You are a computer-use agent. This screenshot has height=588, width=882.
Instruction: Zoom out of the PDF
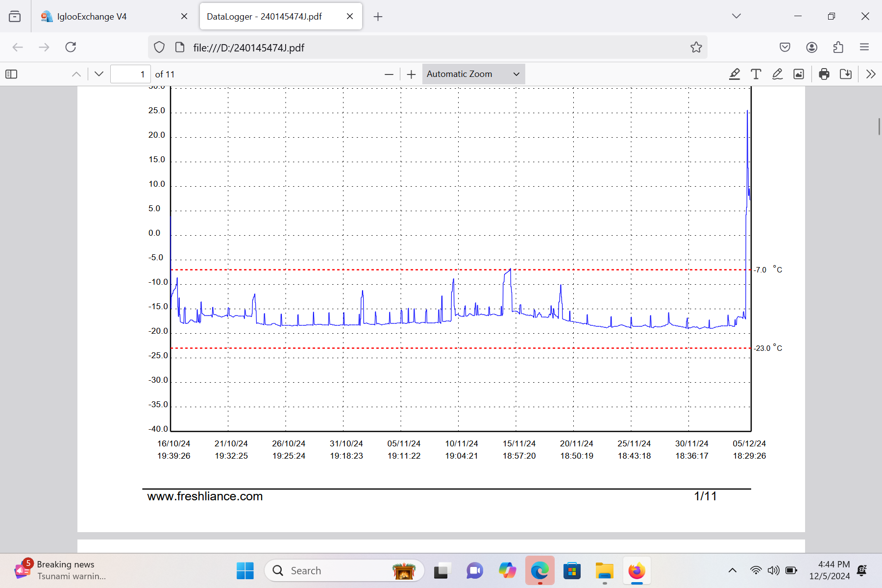coord(389,74)
